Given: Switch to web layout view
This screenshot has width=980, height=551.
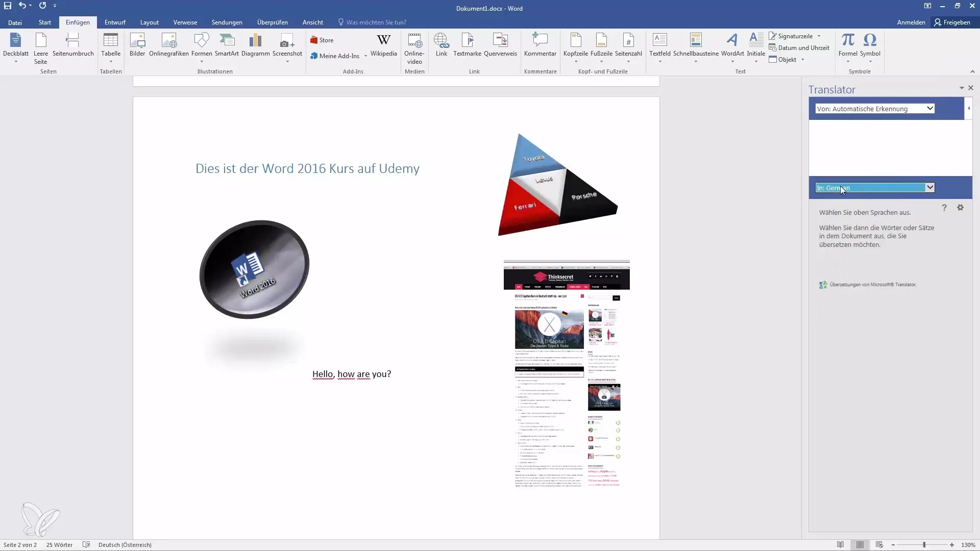Looking at the screenshot, I should [879, 545].
